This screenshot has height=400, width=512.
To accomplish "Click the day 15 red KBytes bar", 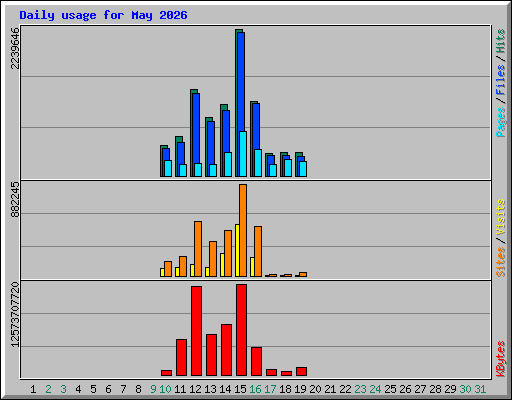I will pyautogui.click(x=241, y=330).
